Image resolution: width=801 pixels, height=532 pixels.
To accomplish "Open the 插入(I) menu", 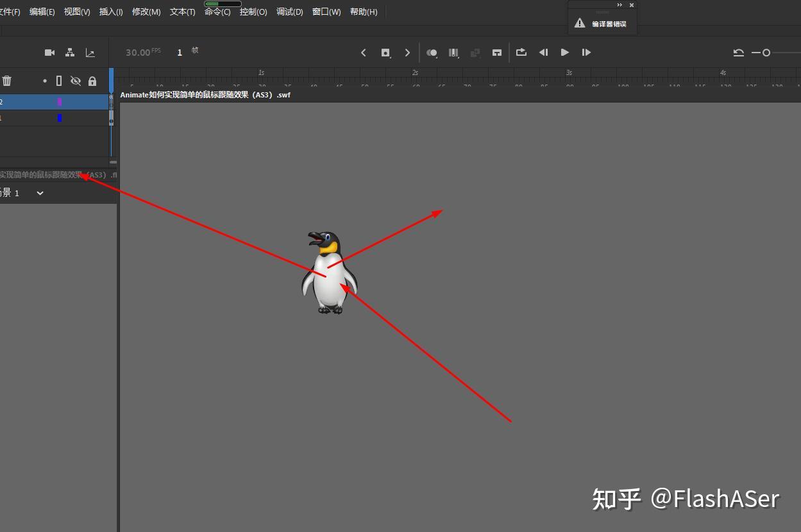I will [x=111, y=12].
